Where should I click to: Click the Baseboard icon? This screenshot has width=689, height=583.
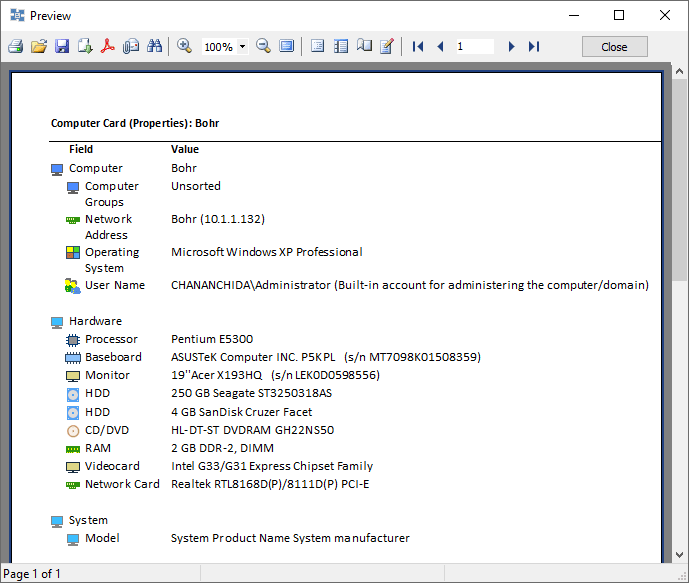73,358
